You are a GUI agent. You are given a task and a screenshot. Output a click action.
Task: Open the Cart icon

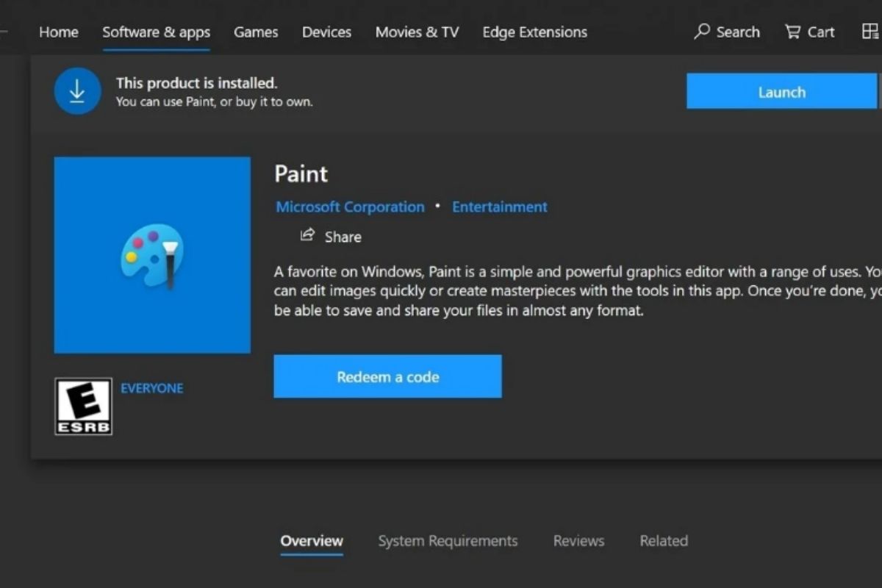792,32
